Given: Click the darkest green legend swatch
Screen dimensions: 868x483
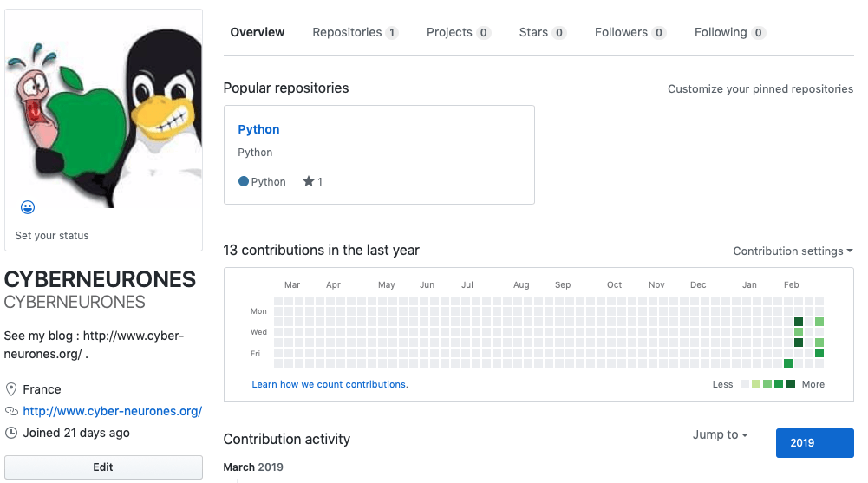Looking at the screenshot, I should tap(791, 384).
